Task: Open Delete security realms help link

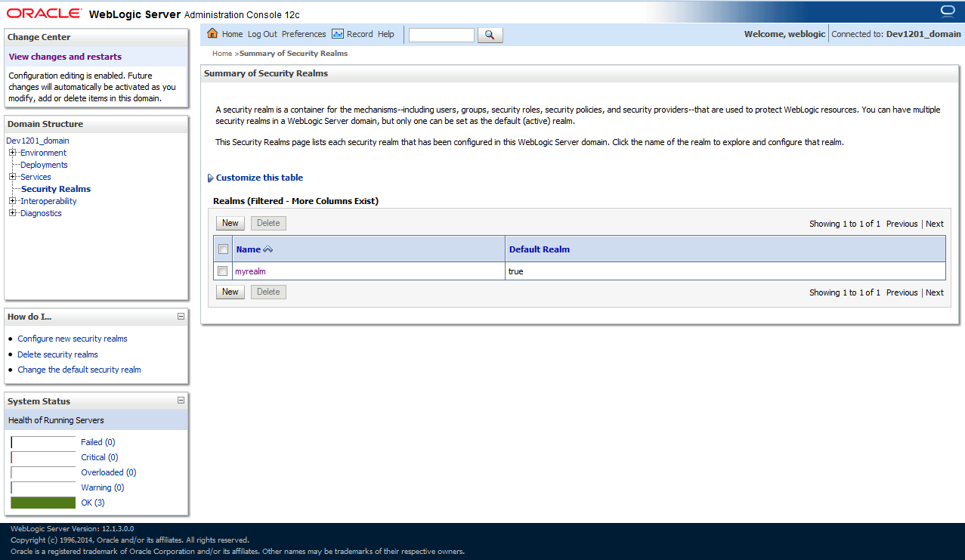Action: [57, 354]
